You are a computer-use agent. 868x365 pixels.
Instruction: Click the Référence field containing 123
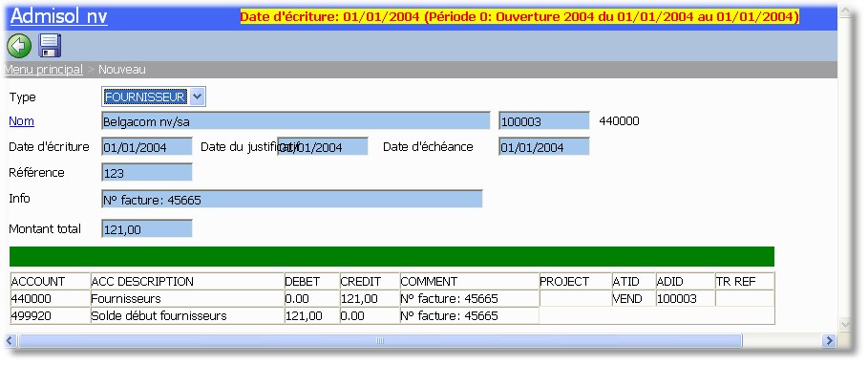click(x=147, y=172)
